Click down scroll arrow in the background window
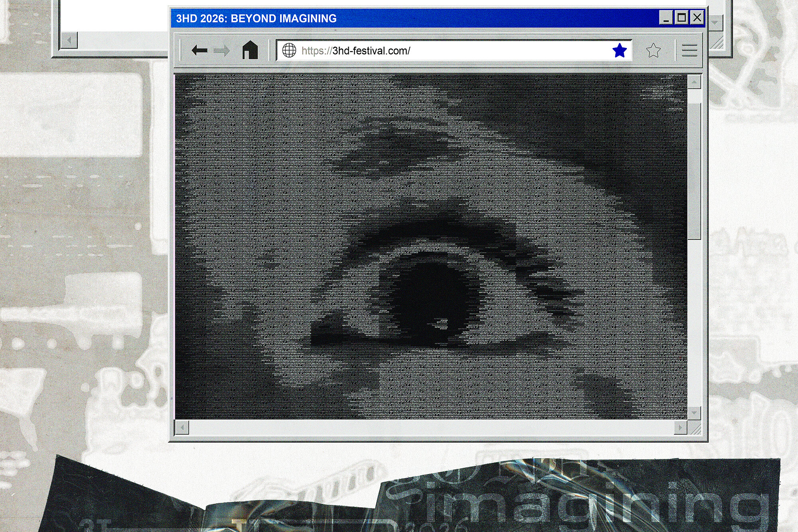Image resolution: width=798 pixels, height=532 pixels. 715,23
